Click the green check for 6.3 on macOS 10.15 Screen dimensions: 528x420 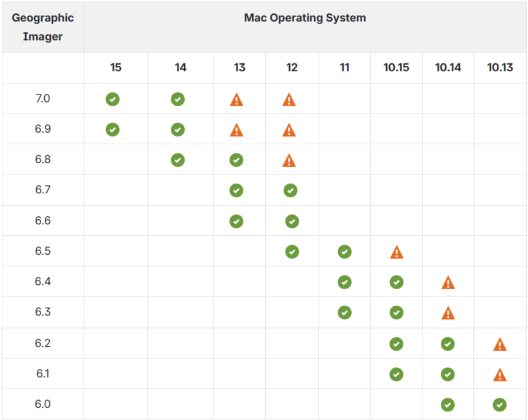[x=397, y=313]
